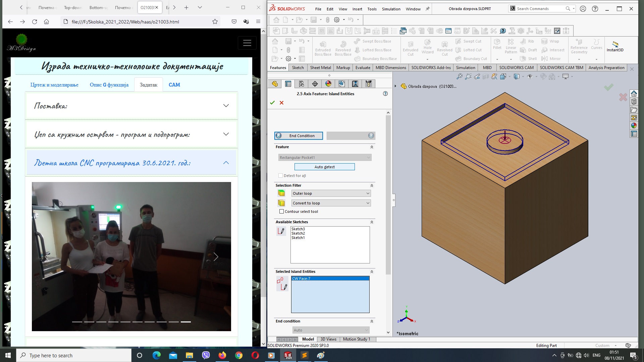Open the FeatureManager design tree tab
The width and height of the screenshot is (644, 362).
[x=275, y=84]
